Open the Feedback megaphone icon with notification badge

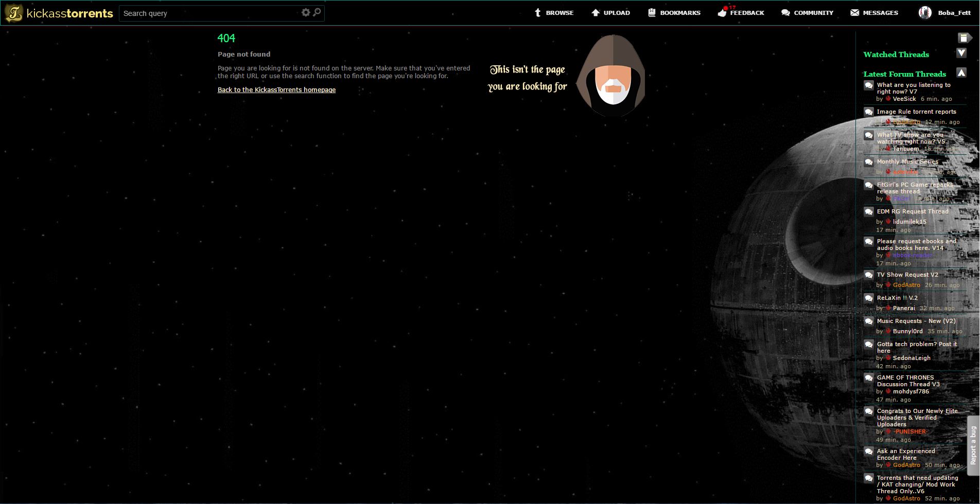[x=722, y=12]
